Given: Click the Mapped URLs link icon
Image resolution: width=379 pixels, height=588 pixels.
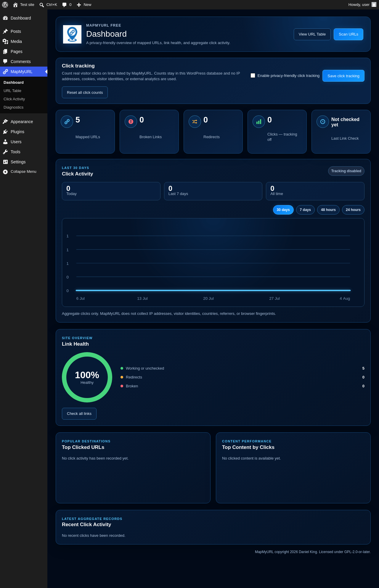Looking at the screenshot, I should (67, 122).
